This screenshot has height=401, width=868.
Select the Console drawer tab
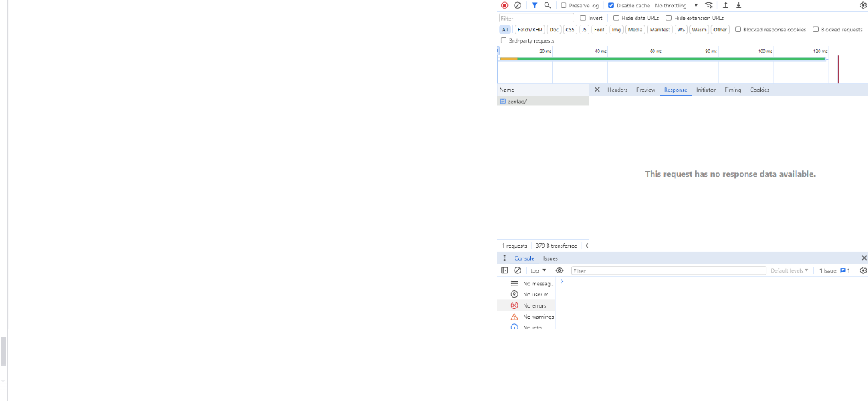[x=524, y=258]
